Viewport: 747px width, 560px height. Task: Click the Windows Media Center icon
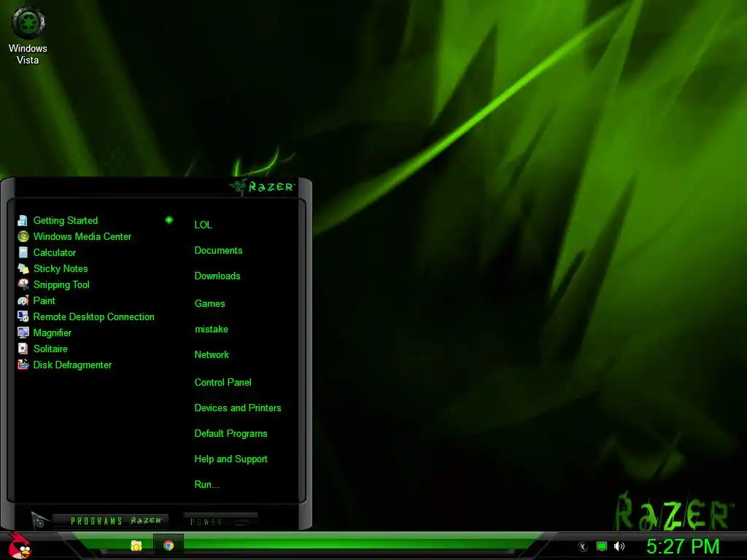pyautogui.click(x=23, y=237)
